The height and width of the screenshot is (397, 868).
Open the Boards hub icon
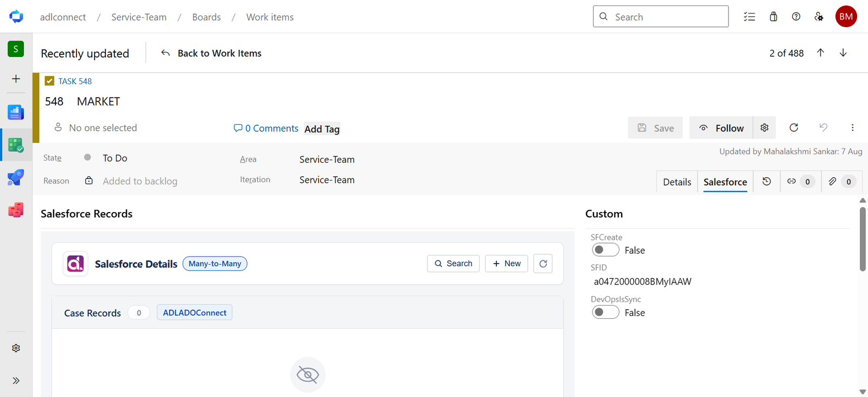pos(16,145)
